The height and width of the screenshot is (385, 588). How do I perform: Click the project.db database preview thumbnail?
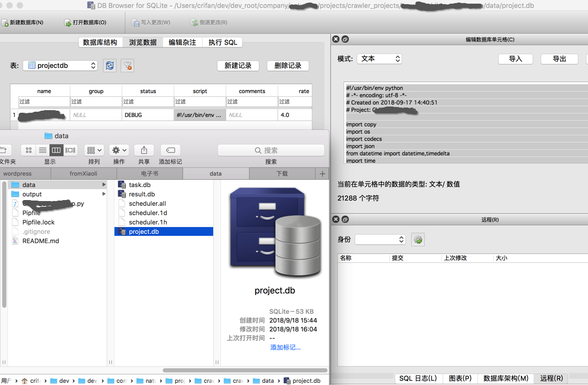click(x=275, y=232)
